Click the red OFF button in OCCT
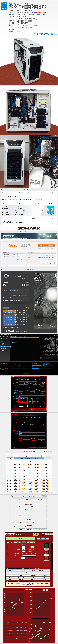 point(46,552)
